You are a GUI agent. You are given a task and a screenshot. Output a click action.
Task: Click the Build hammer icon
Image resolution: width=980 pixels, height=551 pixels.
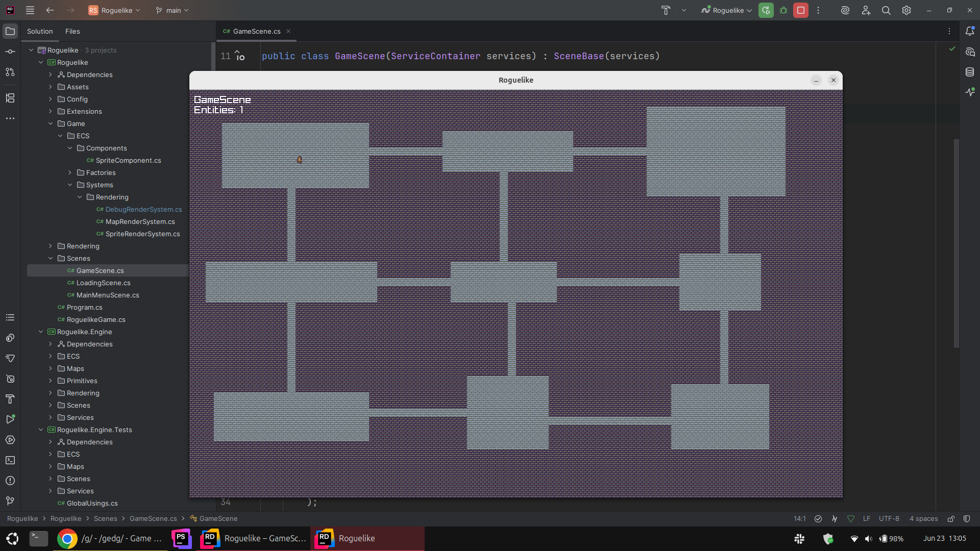[x=666, y=10]
